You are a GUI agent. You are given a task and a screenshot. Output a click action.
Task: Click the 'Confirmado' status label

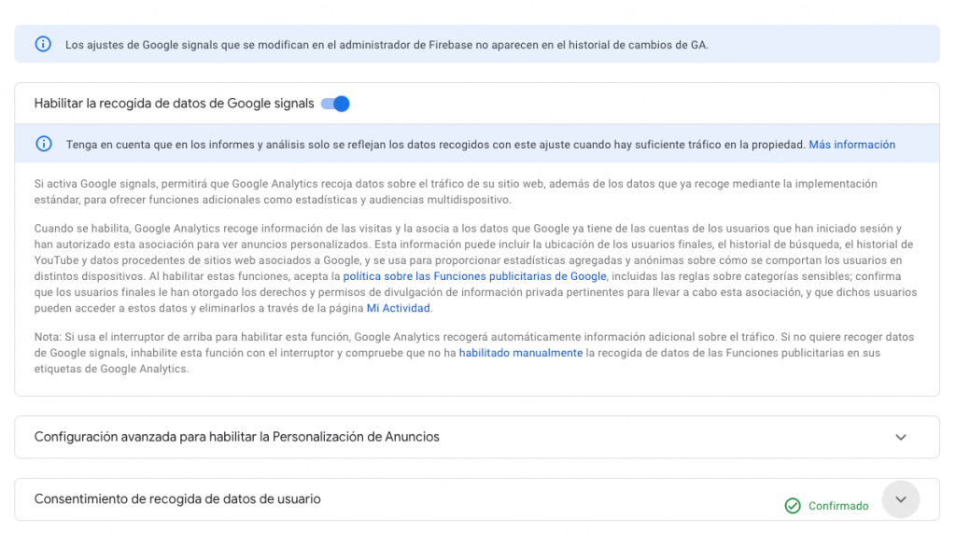tap(838, 506)
